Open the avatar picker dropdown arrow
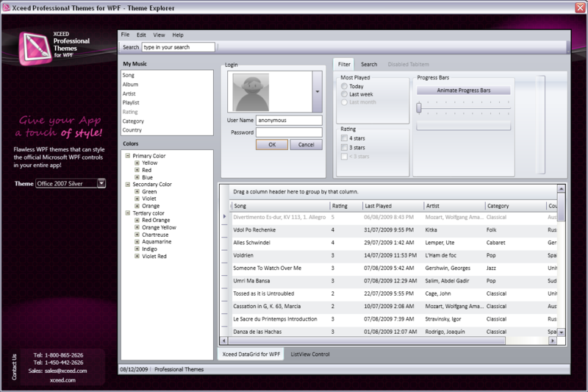588x392 pixels. pyautogui.click(x=318, y=91)
